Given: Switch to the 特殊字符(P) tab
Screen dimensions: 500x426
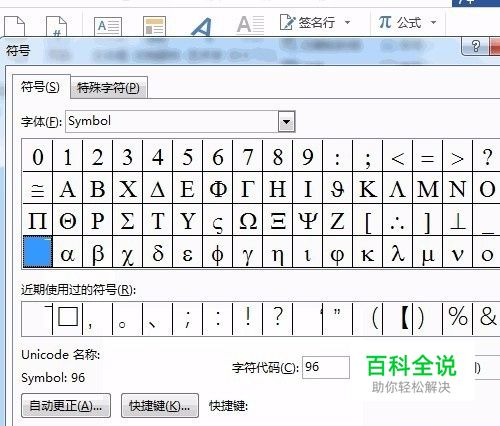Looking at the screenshot, I should click(x=108, y=88).
